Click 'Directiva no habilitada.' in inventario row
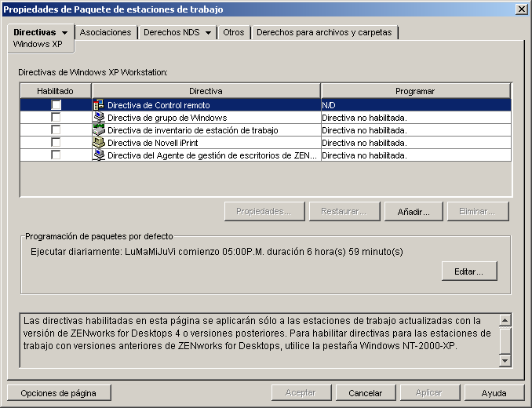Screen dimensions: 532x408 [x=364, y=130]
